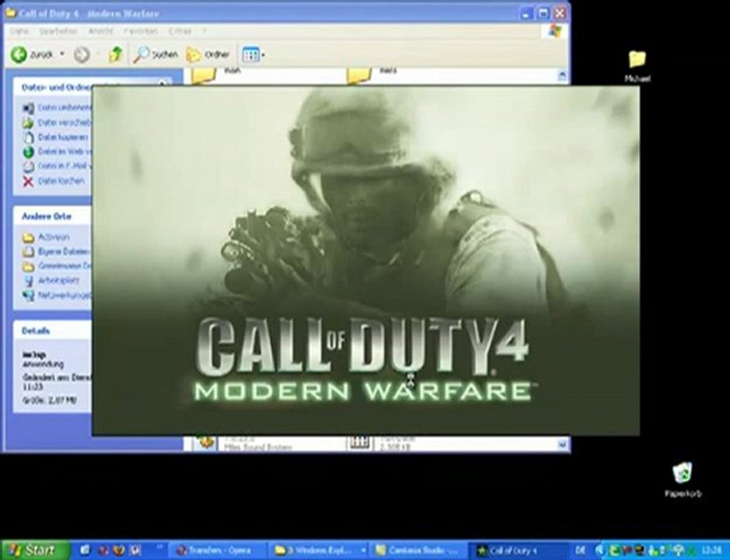
Task: Collapse the Details panel header
Action: tap(52, 331)
